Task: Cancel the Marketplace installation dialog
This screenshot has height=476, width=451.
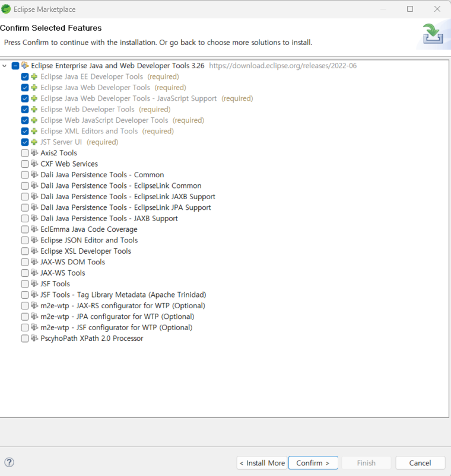Action: [x=420, y=462]
